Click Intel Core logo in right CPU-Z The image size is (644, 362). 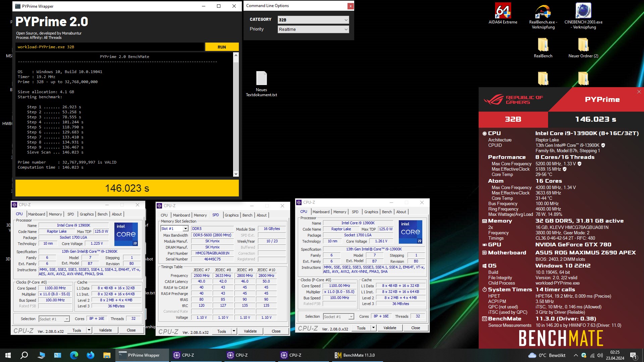(x=411, y=232)
